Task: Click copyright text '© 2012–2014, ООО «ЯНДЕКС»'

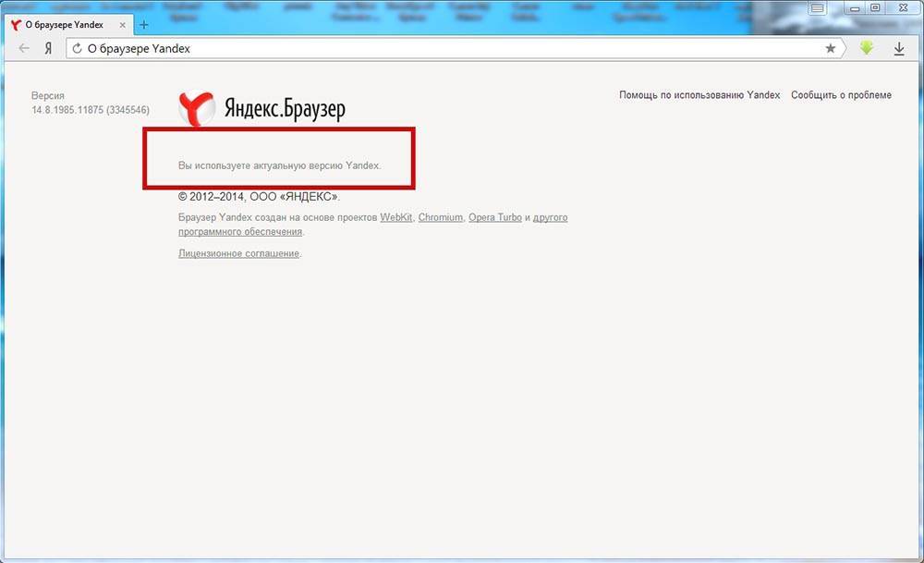Action: (x=259, y=197)
